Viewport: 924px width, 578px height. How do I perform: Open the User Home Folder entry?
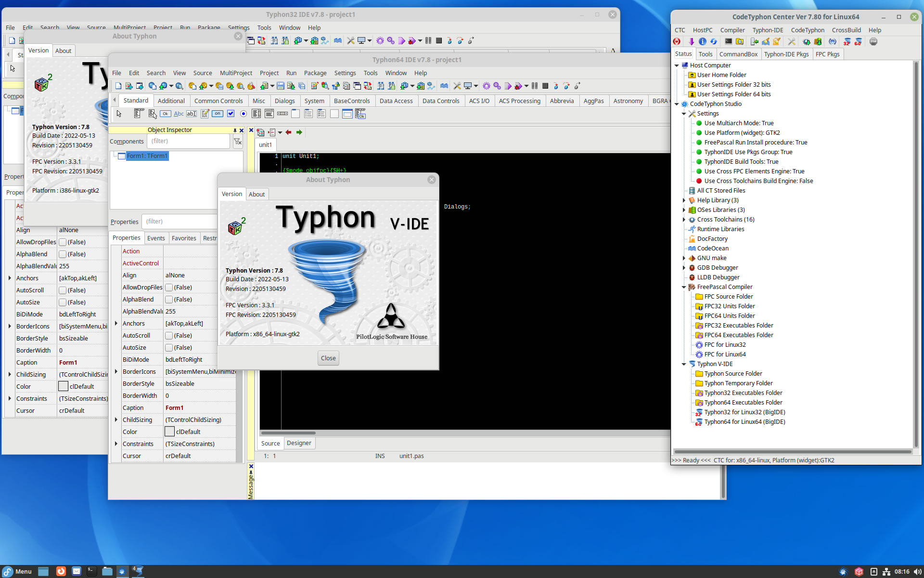[x=721, y=75]
